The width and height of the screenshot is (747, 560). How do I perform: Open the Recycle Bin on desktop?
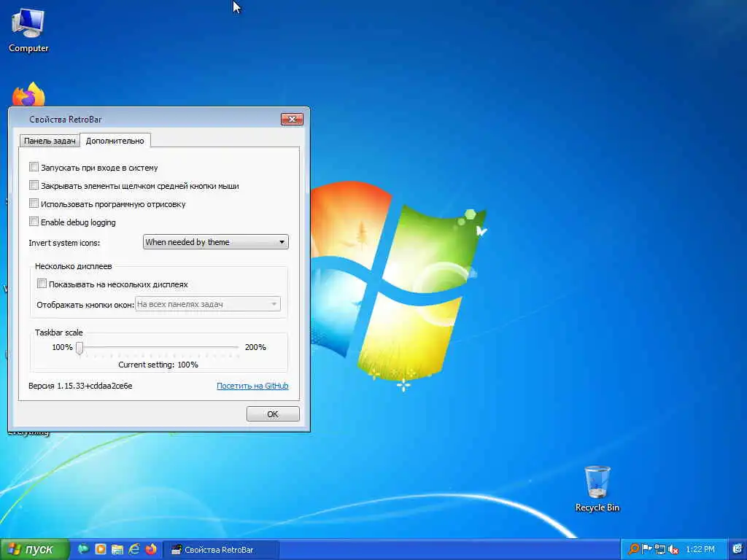(597, 489)
